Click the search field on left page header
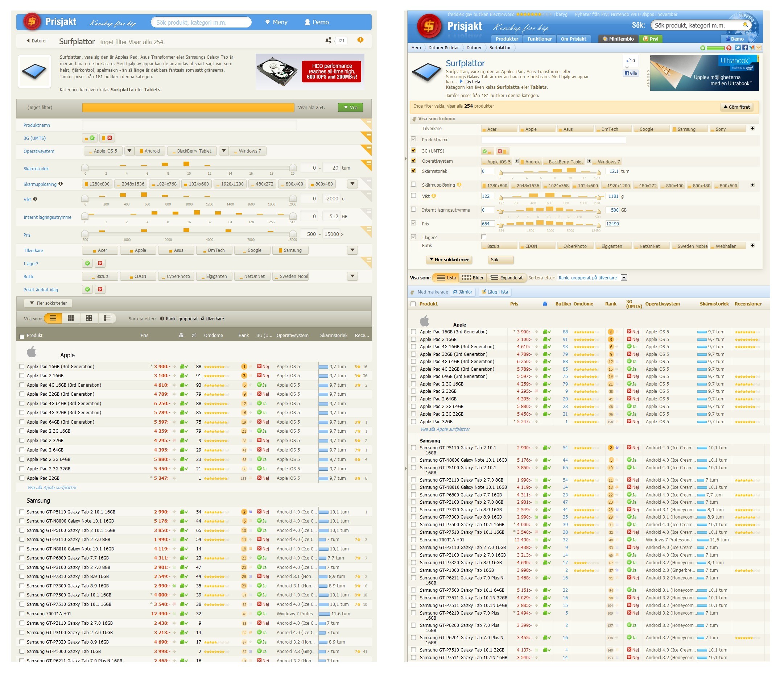Image resolution: width=784 pixels, height=674 pixels. pos(201,22)
